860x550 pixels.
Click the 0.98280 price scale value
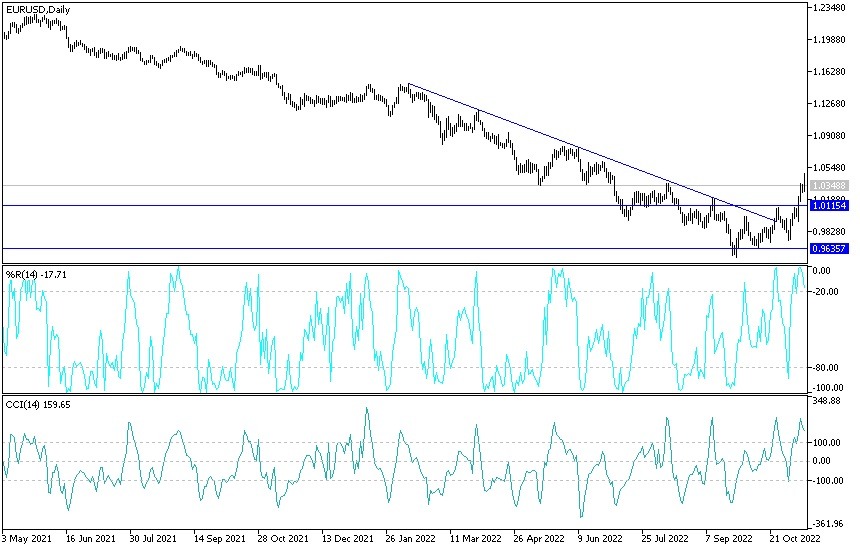click(829, 231)
